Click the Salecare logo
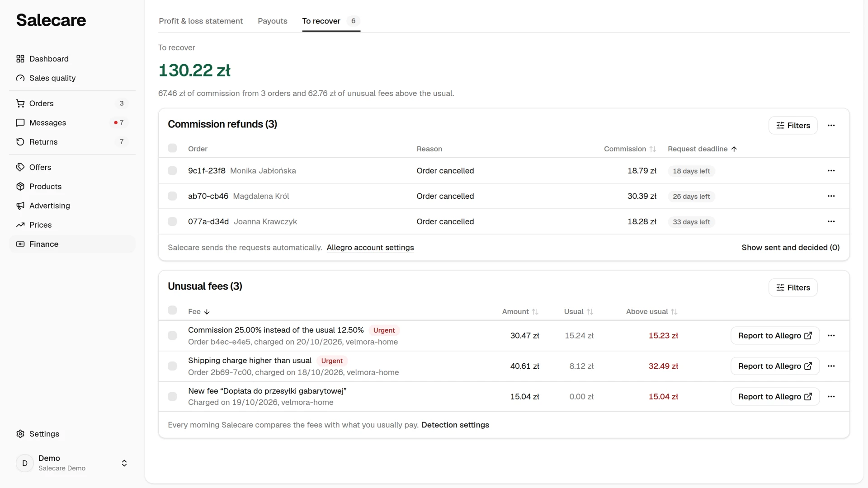 [x=51, y=20]
